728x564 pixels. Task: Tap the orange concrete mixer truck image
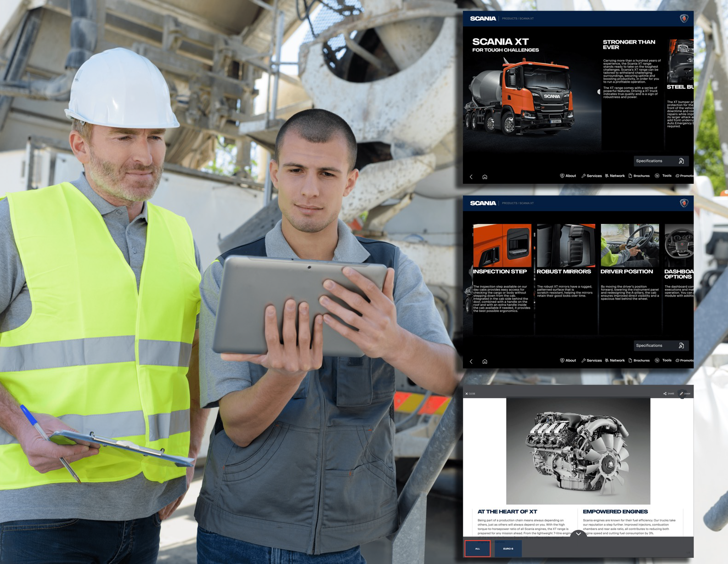point(520,98)
